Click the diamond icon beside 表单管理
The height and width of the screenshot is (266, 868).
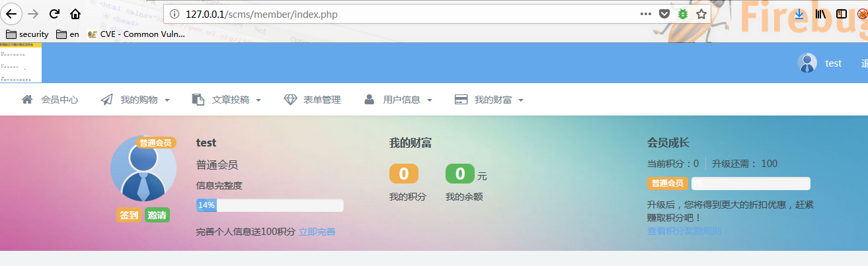[x=290, y=100]
